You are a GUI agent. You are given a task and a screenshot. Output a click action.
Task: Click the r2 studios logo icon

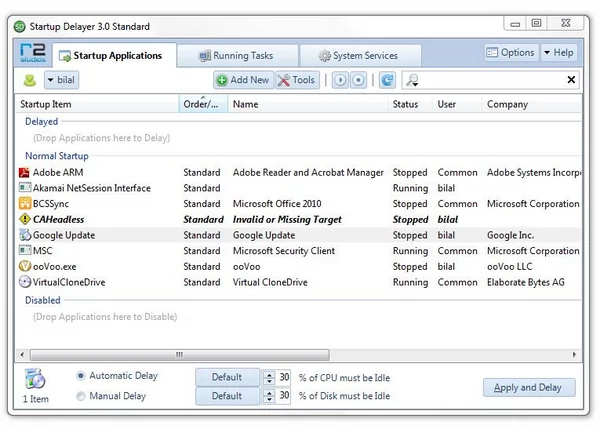click(33, 53)
